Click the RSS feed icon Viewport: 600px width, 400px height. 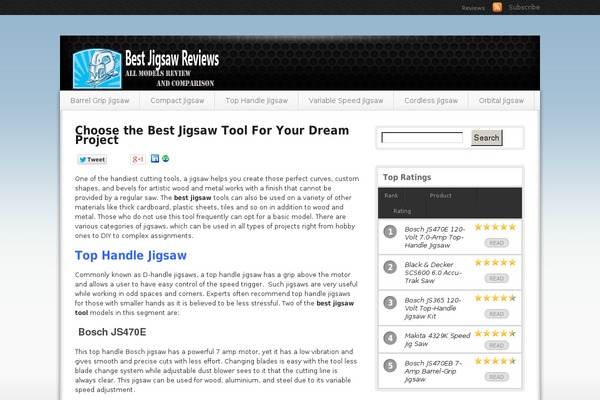pyautogui.click(x=497, y=7)
